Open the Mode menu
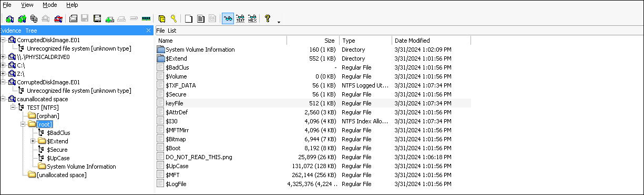The width and height of the screenshot is (644, 195). point(50,5)
